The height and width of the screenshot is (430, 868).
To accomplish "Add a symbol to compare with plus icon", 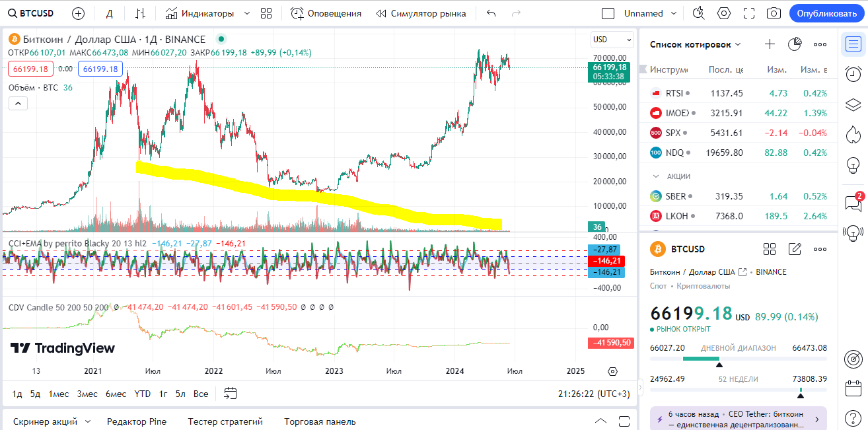I will pyautogui.click(x=78, y=13).
